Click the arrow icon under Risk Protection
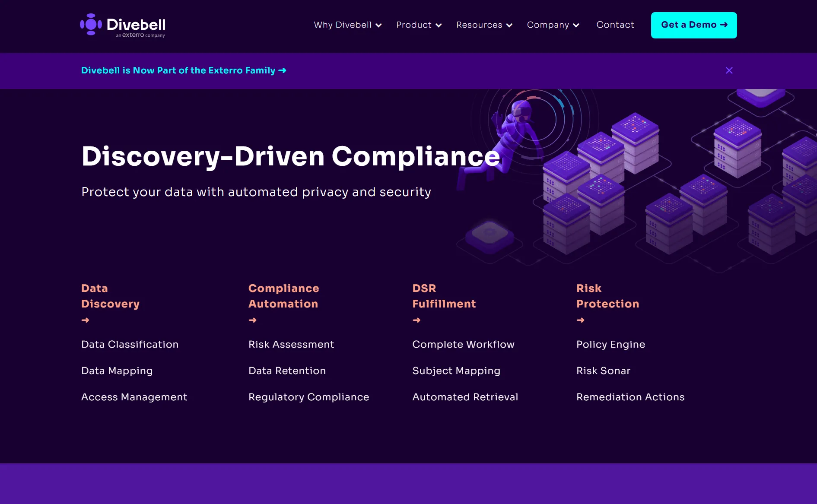The image size is (817, 504). 581,320
